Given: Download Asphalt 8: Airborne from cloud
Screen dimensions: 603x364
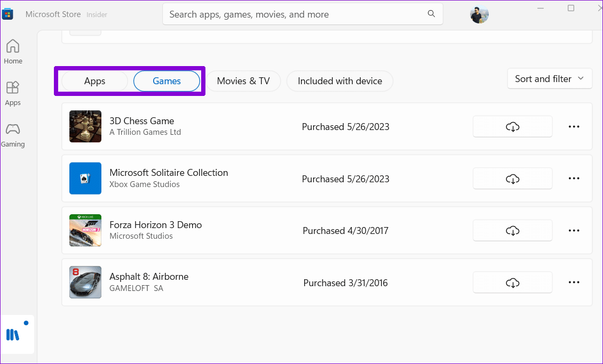Looking at the screenshot, I should pos(513,282).
